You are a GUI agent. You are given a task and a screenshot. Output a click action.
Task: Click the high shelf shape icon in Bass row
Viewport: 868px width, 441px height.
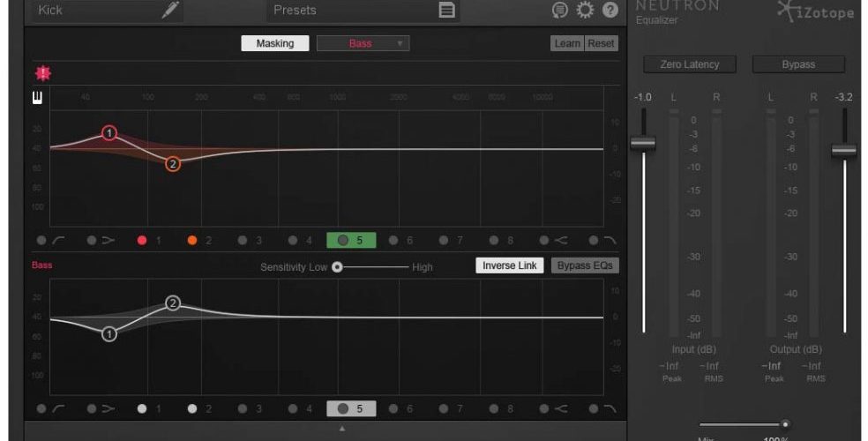561,409
